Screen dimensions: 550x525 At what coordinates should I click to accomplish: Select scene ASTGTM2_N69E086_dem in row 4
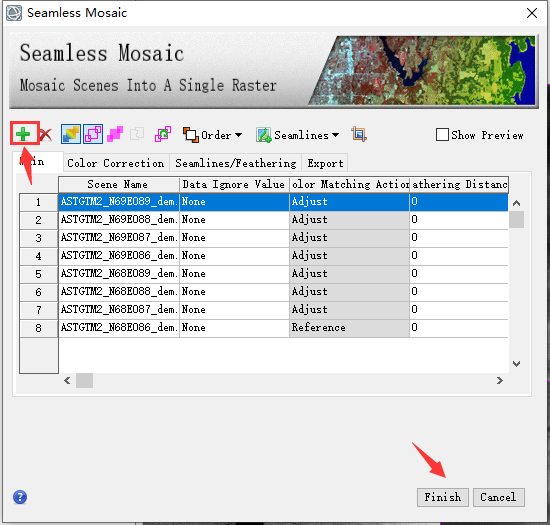pyautogui.click(x=119, y=256)
